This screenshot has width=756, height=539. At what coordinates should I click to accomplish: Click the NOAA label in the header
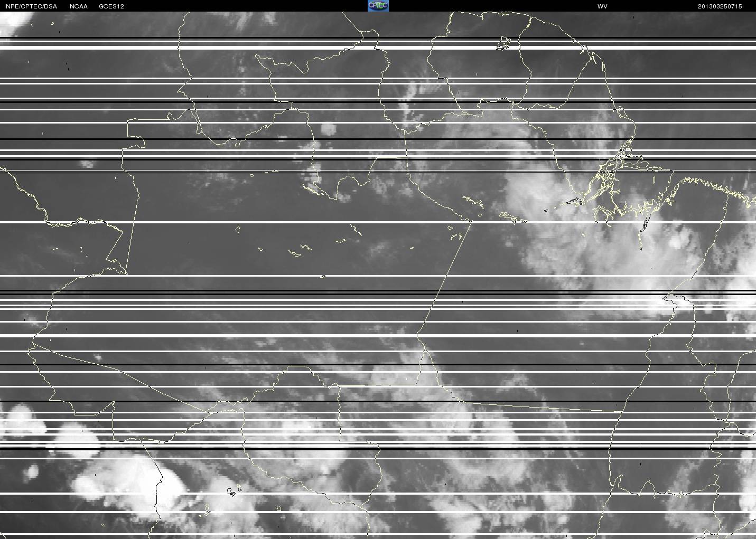(79, 6)
